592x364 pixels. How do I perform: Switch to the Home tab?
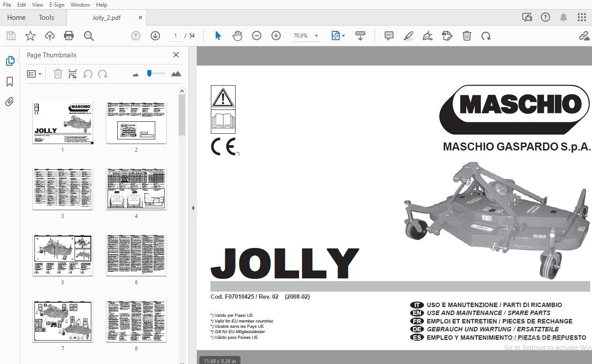[16, 18]
